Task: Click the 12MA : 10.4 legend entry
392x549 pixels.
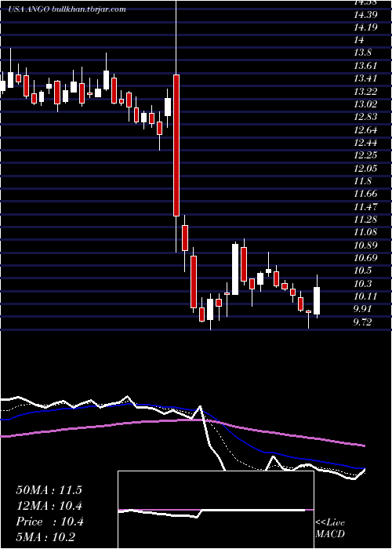Action: click(49, 506)
